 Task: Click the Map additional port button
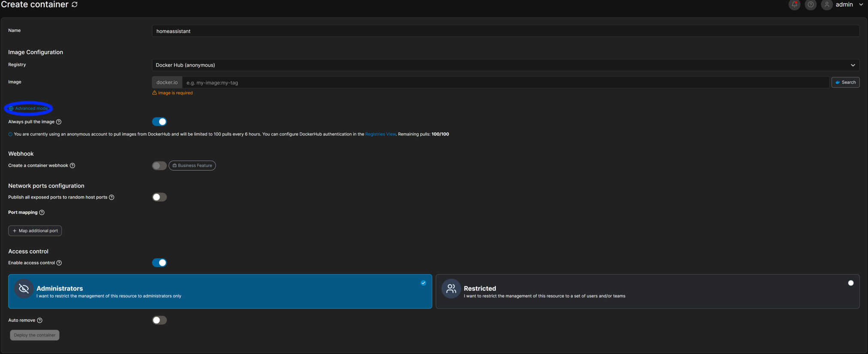35,231
